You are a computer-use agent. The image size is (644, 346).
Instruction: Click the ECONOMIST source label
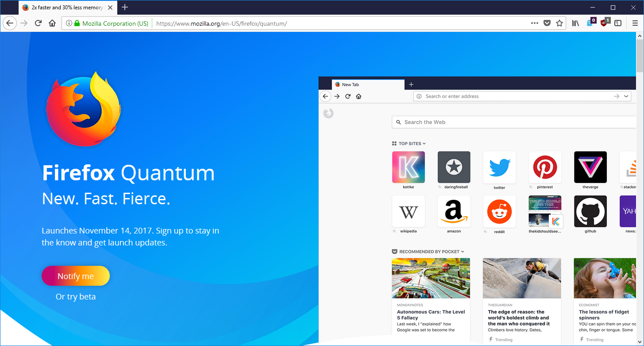point(589,305)
